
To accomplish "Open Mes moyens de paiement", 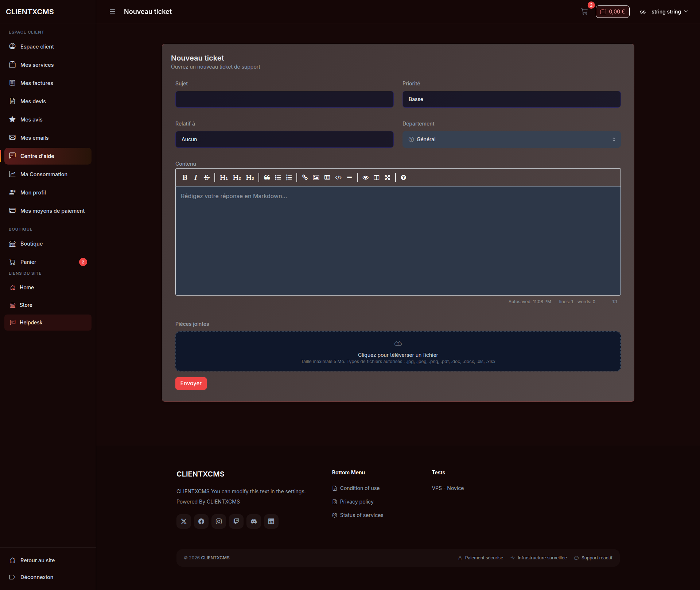I will coord(48,211).
